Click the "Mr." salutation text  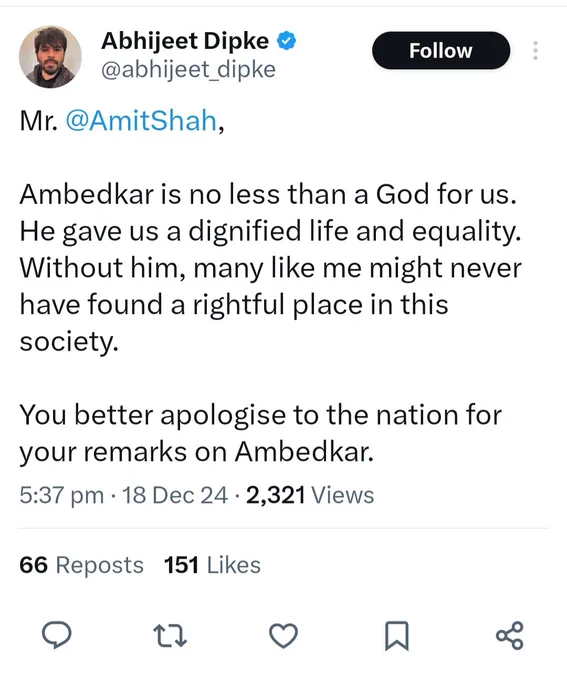point(39,121)
